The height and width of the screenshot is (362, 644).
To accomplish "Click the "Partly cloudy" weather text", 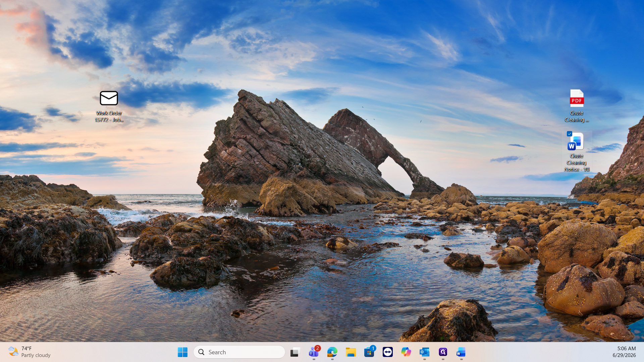I will pos(36,355).
